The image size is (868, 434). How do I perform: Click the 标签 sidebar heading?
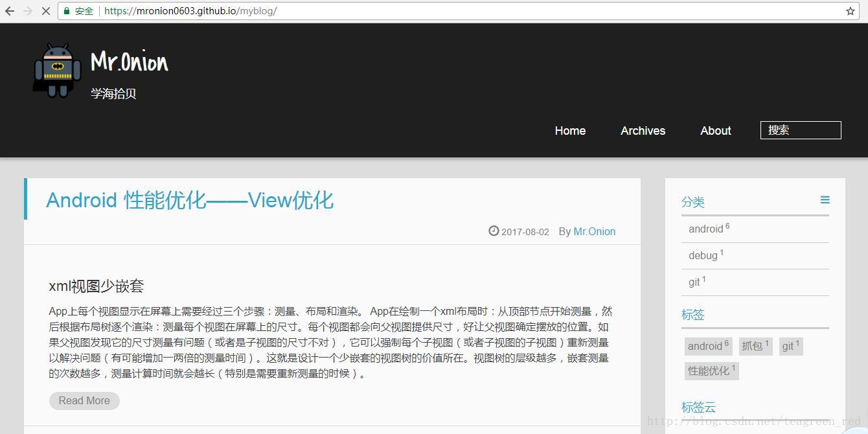pos(693,315)
